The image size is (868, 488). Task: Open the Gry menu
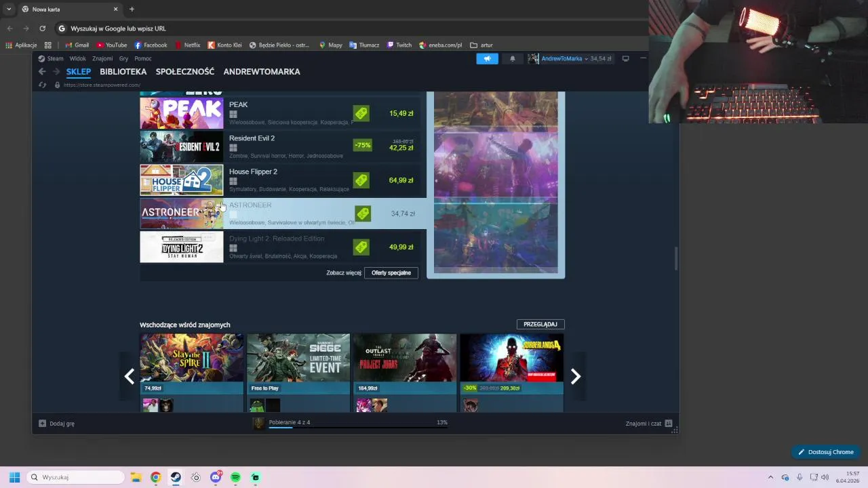pyautogui.click(x=123, y=58)
